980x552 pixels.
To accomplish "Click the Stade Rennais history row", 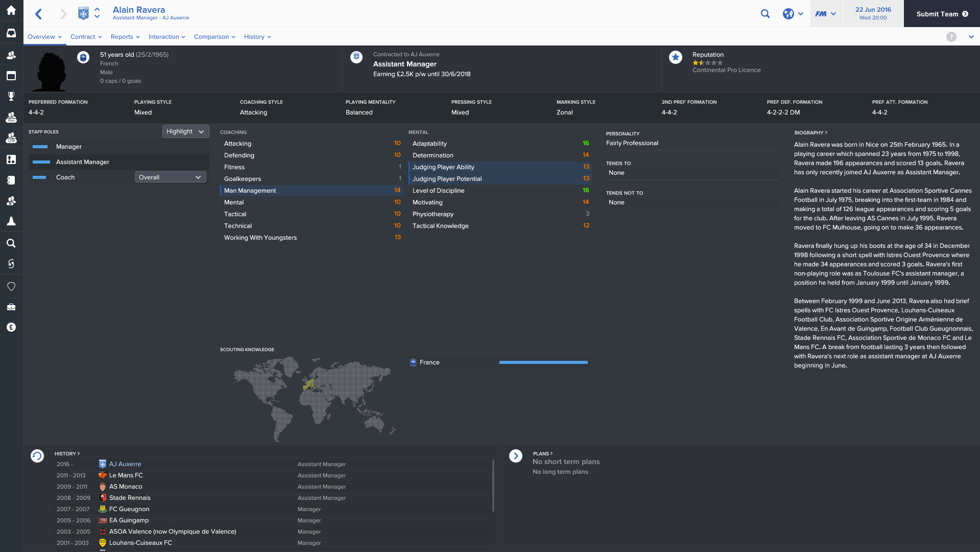I will pos(272,498).
